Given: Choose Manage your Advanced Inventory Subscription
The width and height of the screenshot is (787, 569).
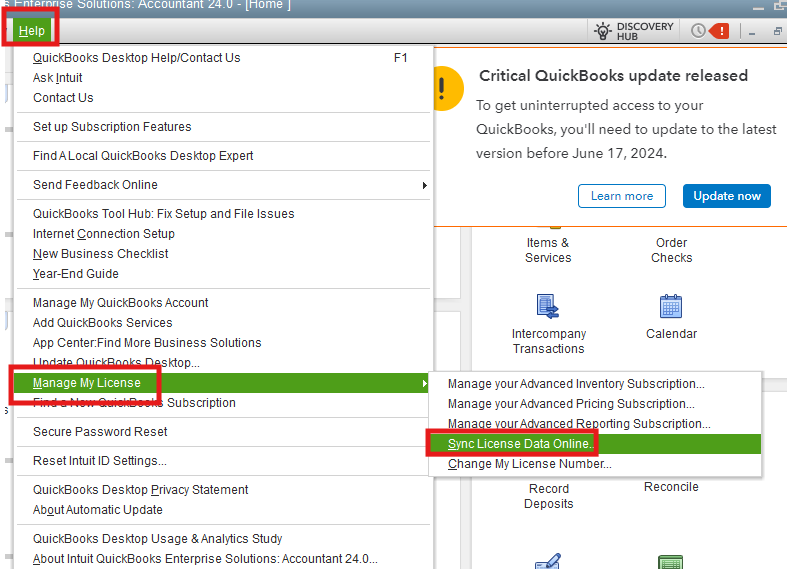Looking at the screenshot, I should click(x=595, y=384).
